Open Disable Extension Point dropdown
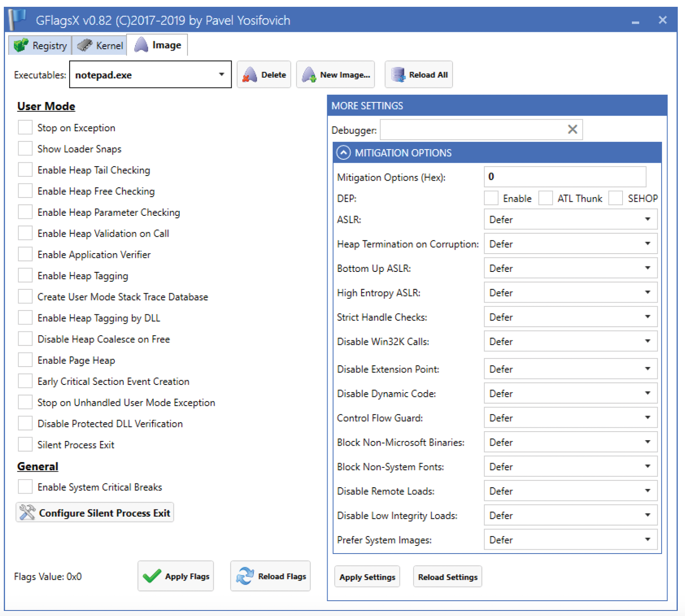685x616 pixels. coord(571,369)
